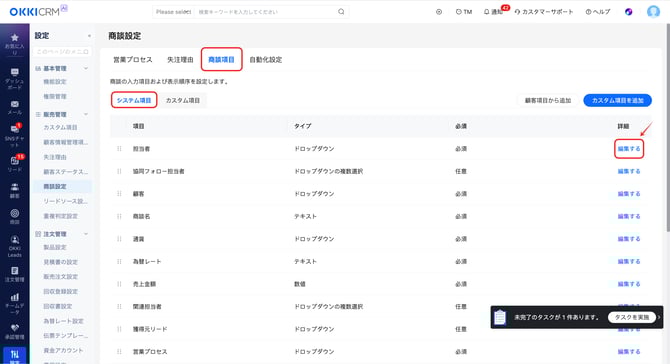Open 製品設定 in settings menu

(55, 247)
